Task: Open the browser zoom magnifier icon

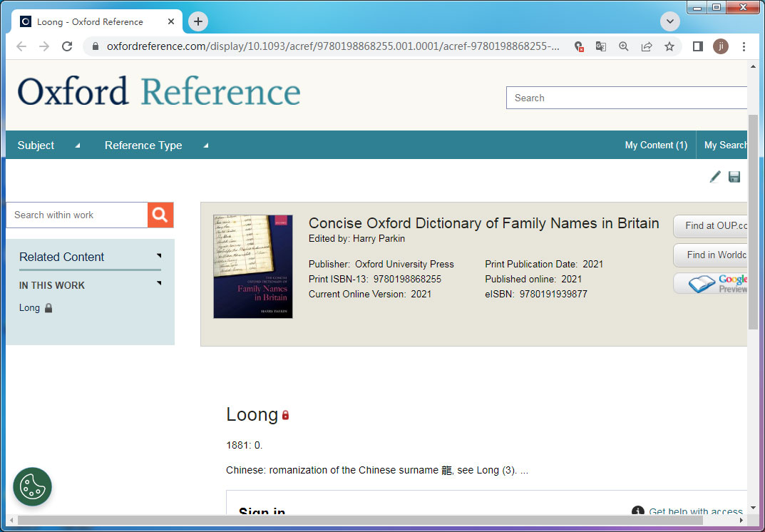Action: click(624, 46)
